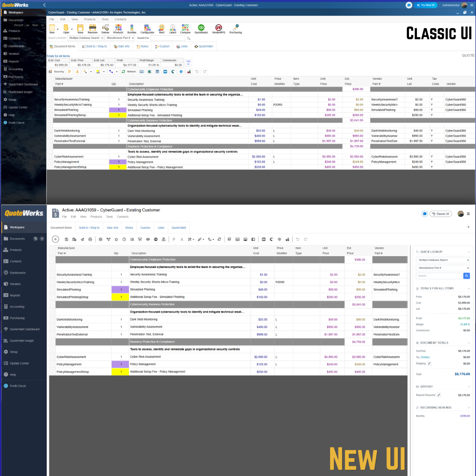Open Multiple Database Search dropdown in Classic UI
This screenshot has width=476, height=476.
(86, 38)
